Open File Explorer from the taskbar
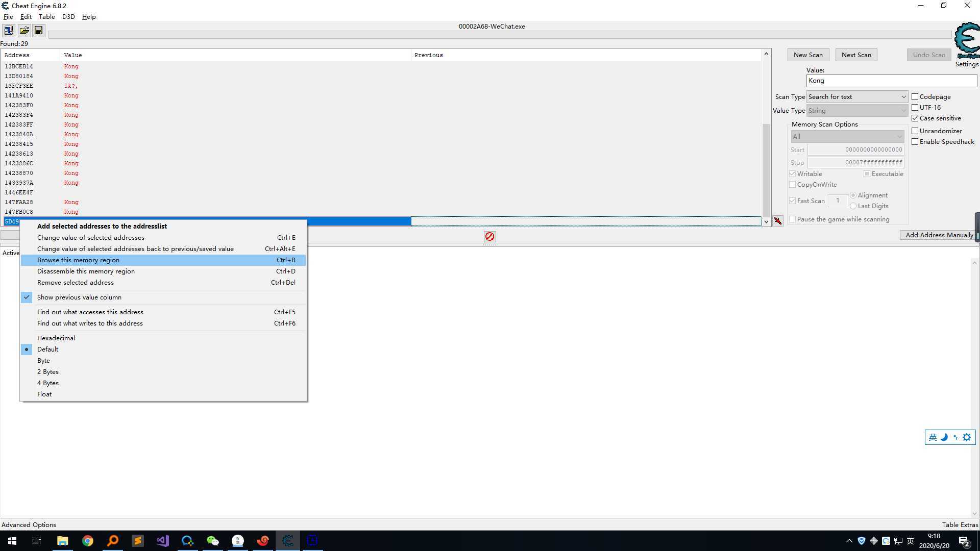 [x=62, y=541]
